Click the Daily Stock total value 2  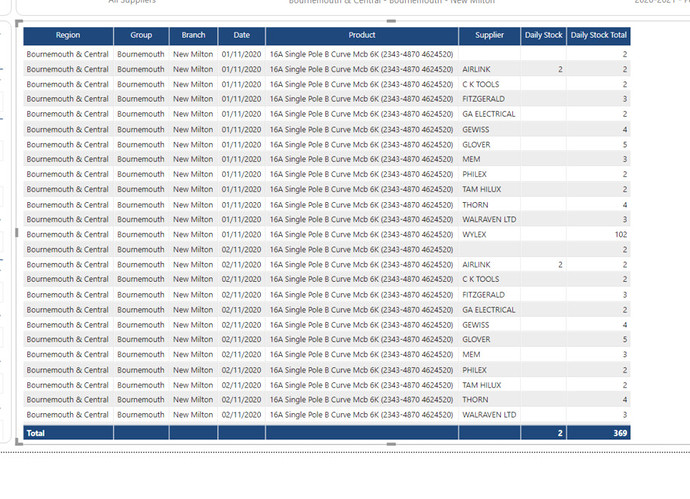click(560, 433)
